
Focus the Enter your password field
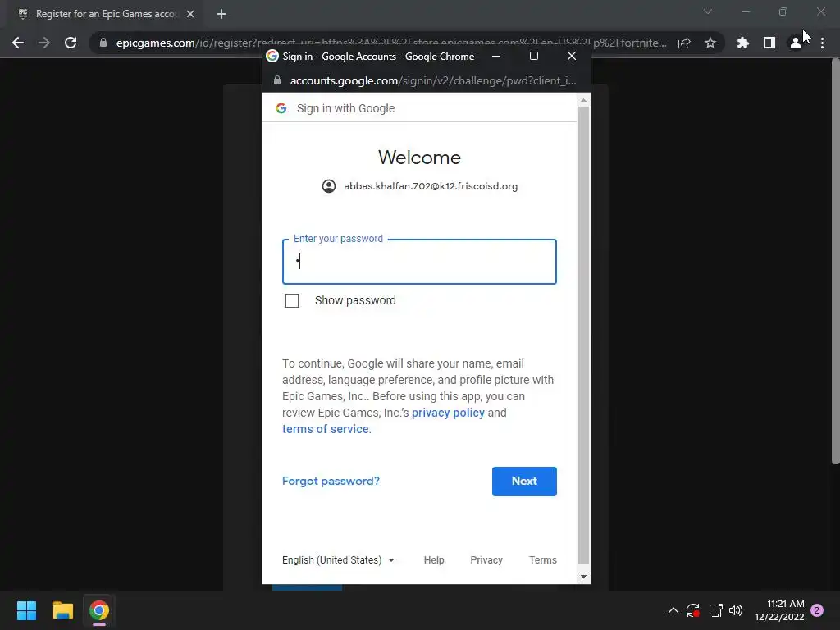[419, 262]
